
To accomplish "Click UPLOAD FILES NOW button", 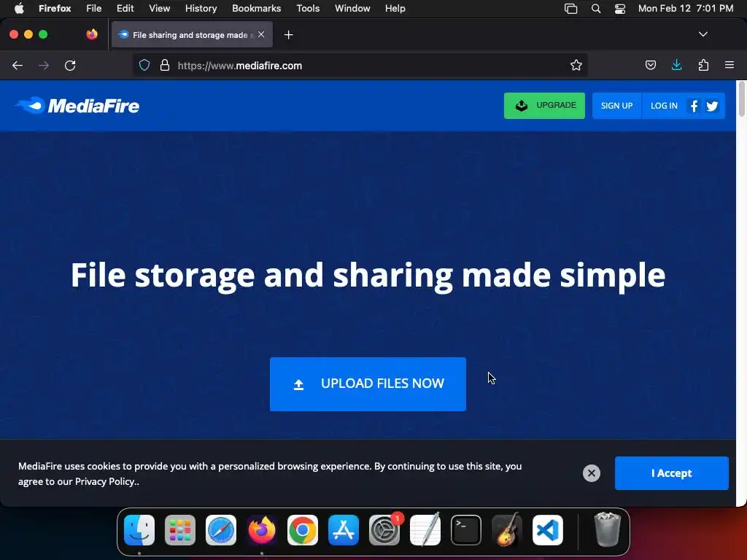I will pyautogui.click(x=368, y=384).
